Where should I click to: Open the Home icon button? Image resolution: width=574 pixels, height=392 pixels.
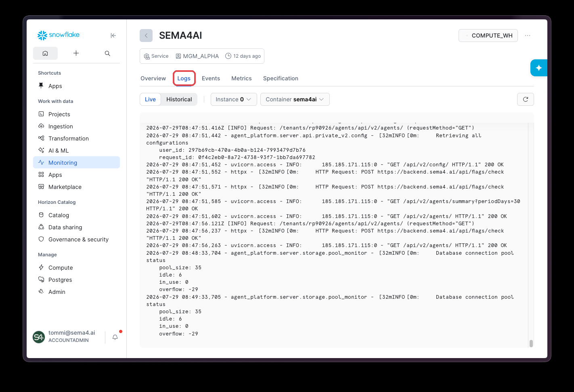coord(45,53)
